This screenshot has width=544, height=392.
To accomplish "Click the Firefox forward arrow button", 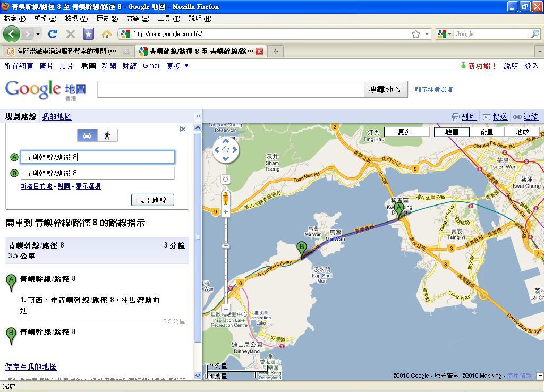I will (27, 34).
